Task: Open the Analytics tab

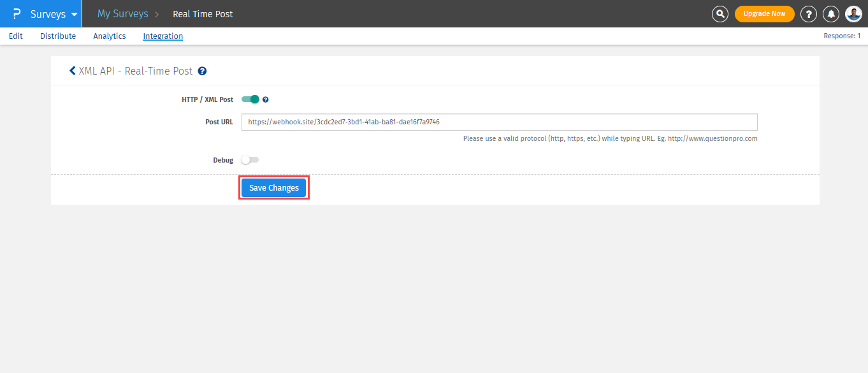Action: pos(110,36)
